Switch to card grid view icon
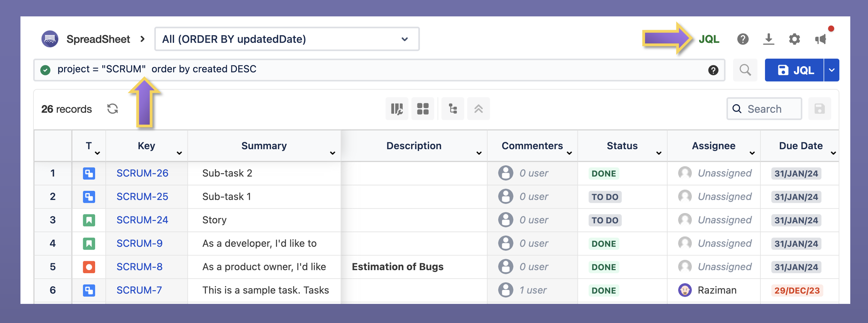 click(x=422, y=109)
